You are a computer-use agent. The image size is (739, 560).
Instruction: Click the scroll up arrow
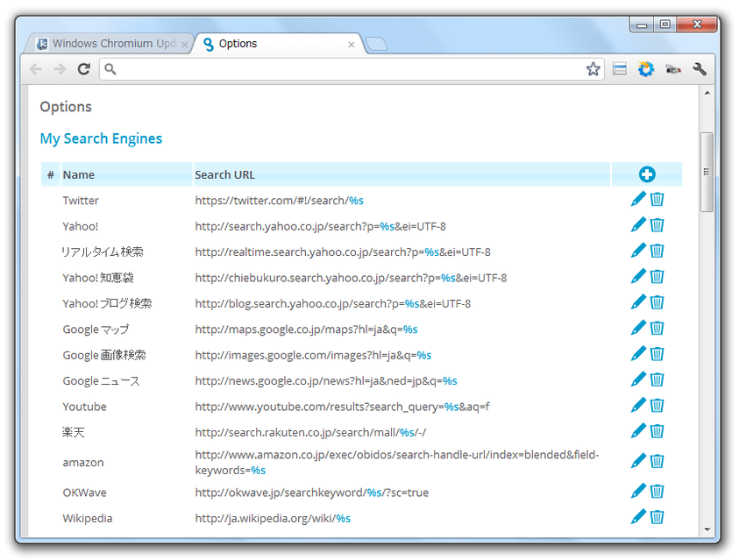707,93
